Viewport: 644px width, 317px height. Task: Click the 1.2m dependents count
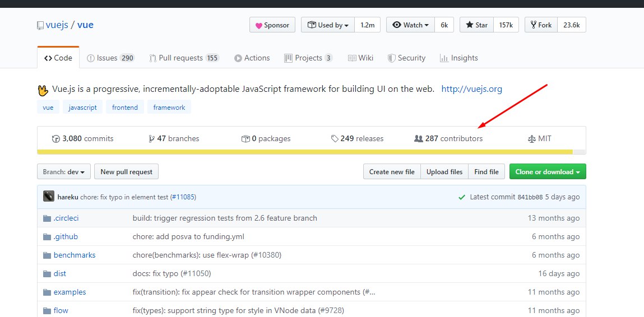(368, 25)
